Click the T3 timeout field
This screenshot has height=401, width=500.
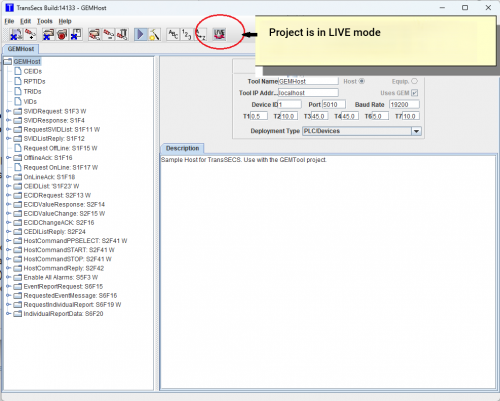click(x=320, y=116)
